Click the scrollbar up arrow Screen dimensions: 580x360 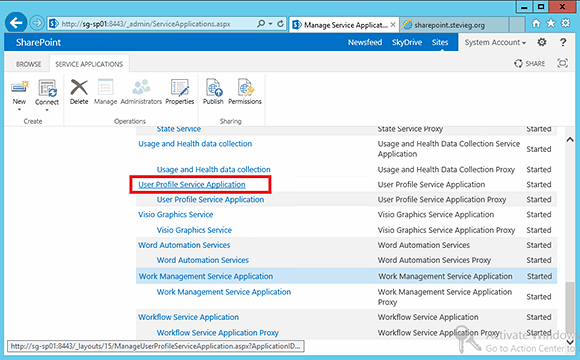(570, 140)
